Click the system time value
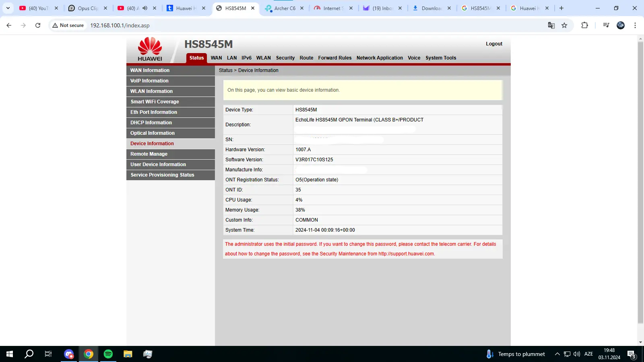 click(x=325, y=230)
